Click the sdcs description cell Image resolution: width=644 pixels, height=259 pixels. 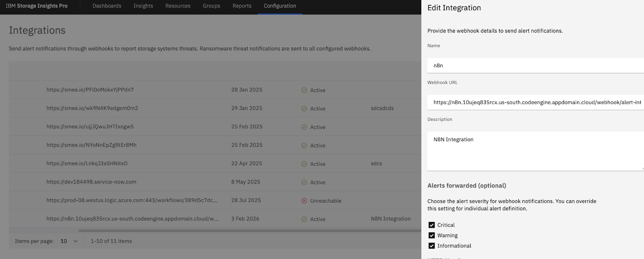tap(376, 164)
